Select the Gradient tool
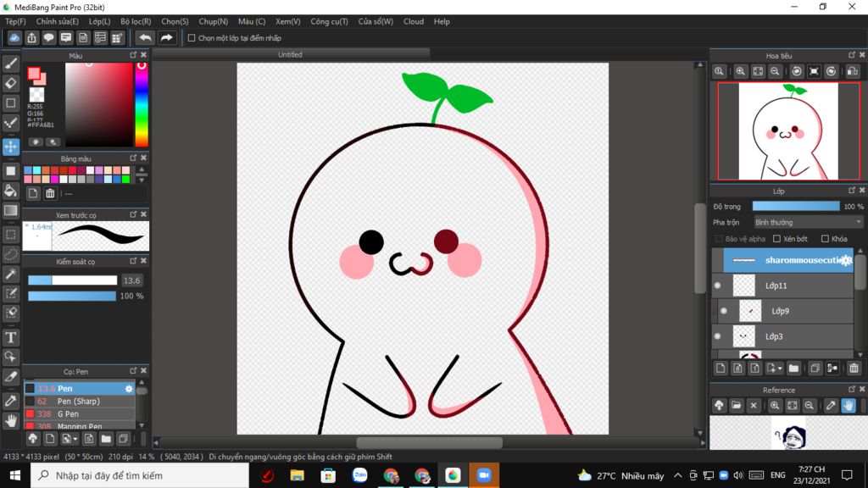This screenshot has height=488, width=868. pyautogui.click(x=10, y=210)
